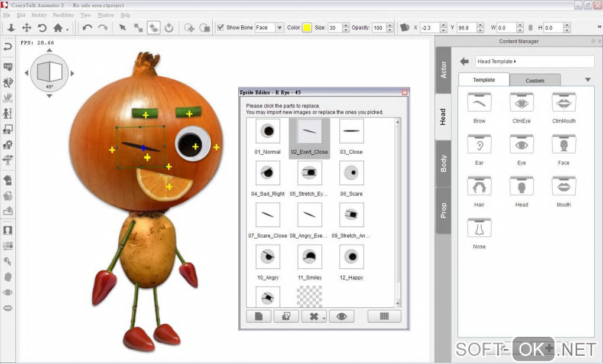
Task: Open the Modify menu
Action: [39, 15]
